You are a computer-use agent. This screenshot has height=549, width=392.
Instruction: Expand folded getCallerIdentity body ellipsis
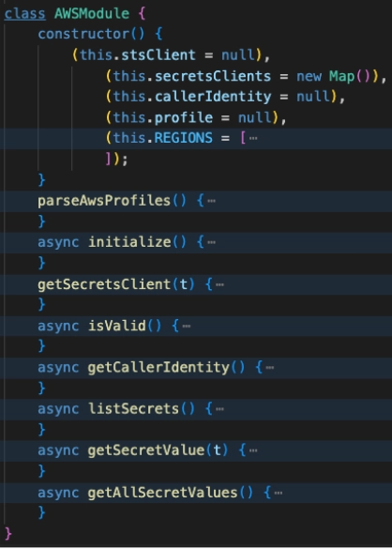point(270,368)
